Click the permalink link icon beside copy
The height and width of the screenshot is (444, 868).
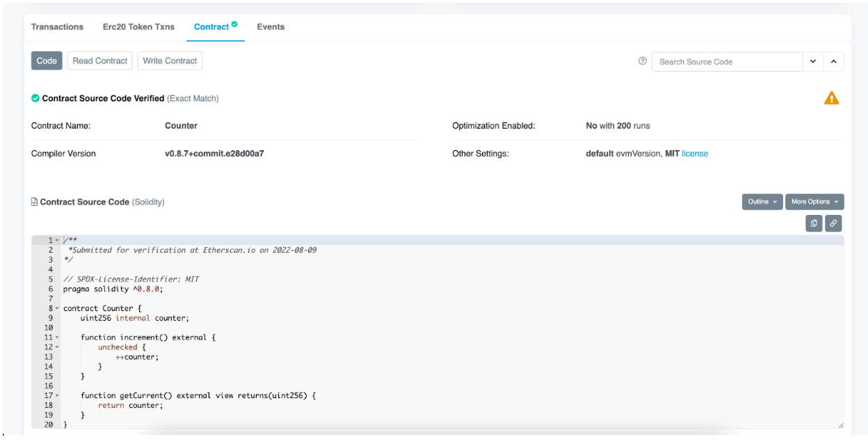(833, 223)
